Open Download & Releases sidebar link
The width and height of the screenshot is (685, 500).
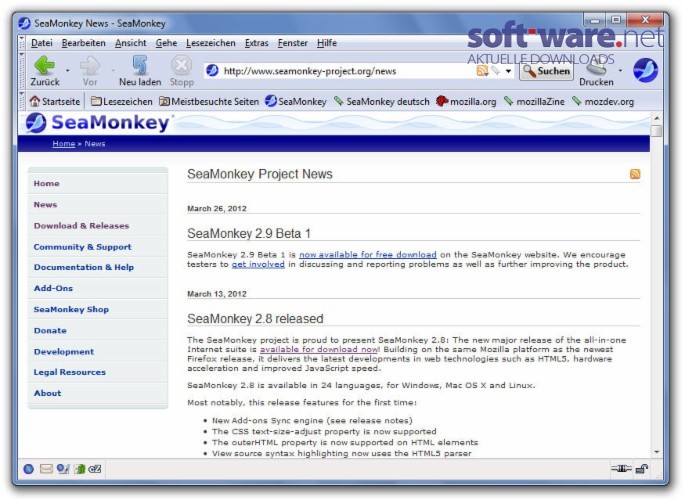click(x=81, y=226)
